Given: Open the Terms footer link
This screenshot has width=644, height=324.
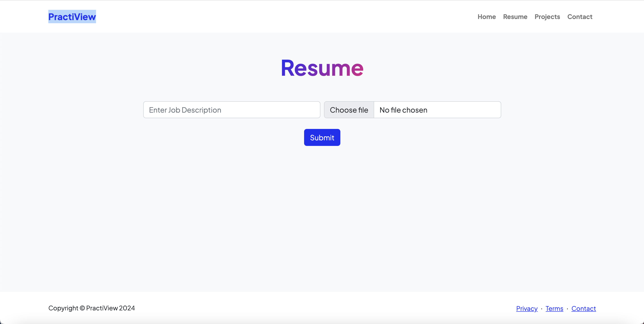Looking at the screenshot, I should click(554, 309).
